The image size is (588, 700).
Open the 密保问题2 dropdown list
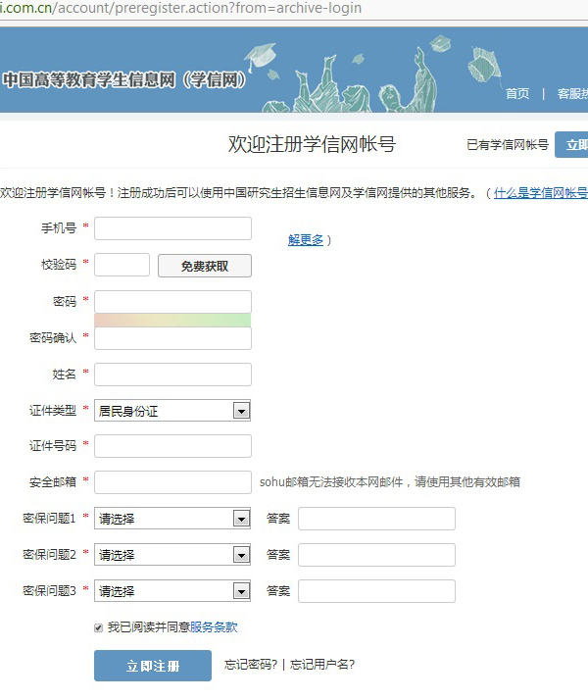(x=172, y=555)
